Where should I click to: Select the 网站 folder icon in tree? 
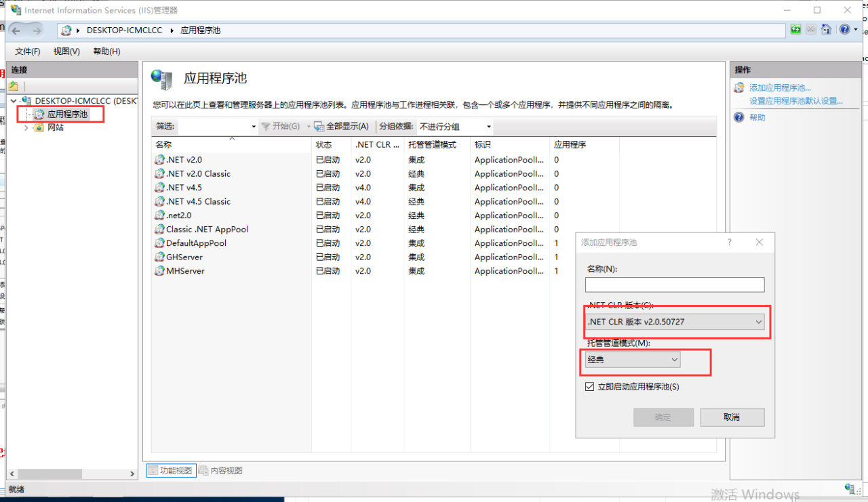coord(39,127)
